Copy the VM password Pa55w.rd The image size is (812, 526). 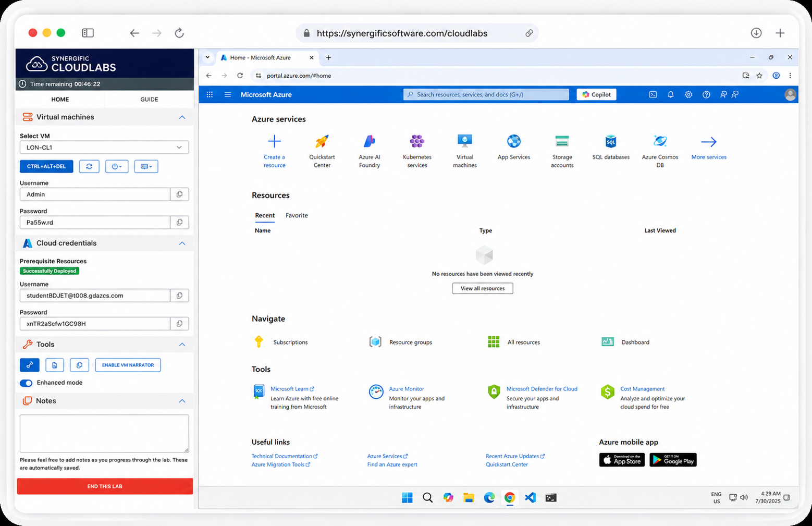click(179, 223)
